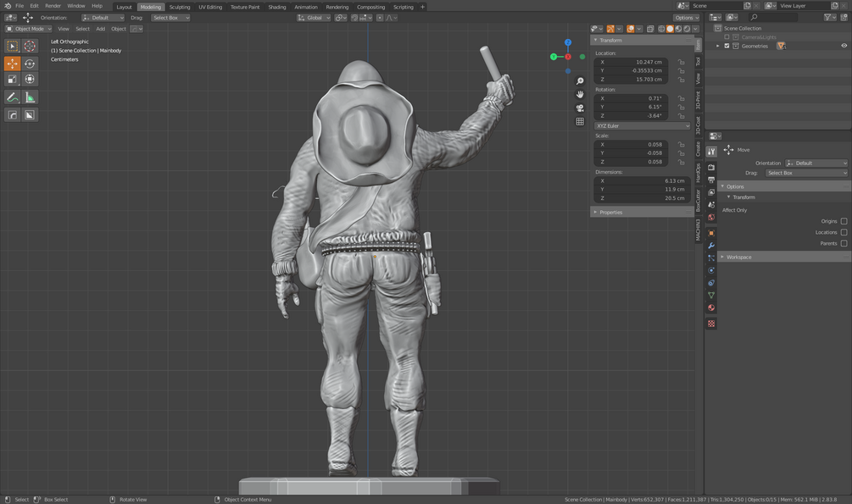Activate the Move tool in toolbar
The height and width of the screenshot is (504, 852).
click(12, 64)
